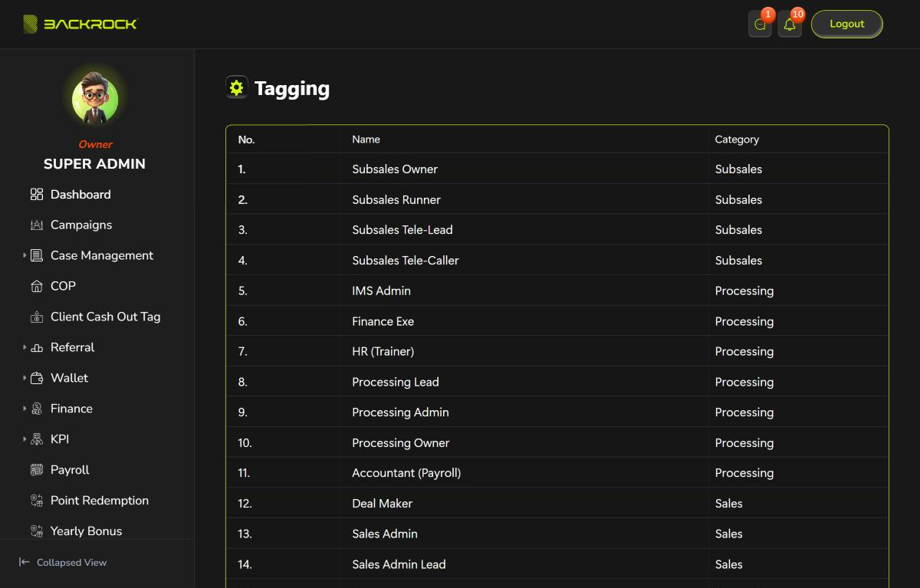Click the Category column header

737,140
